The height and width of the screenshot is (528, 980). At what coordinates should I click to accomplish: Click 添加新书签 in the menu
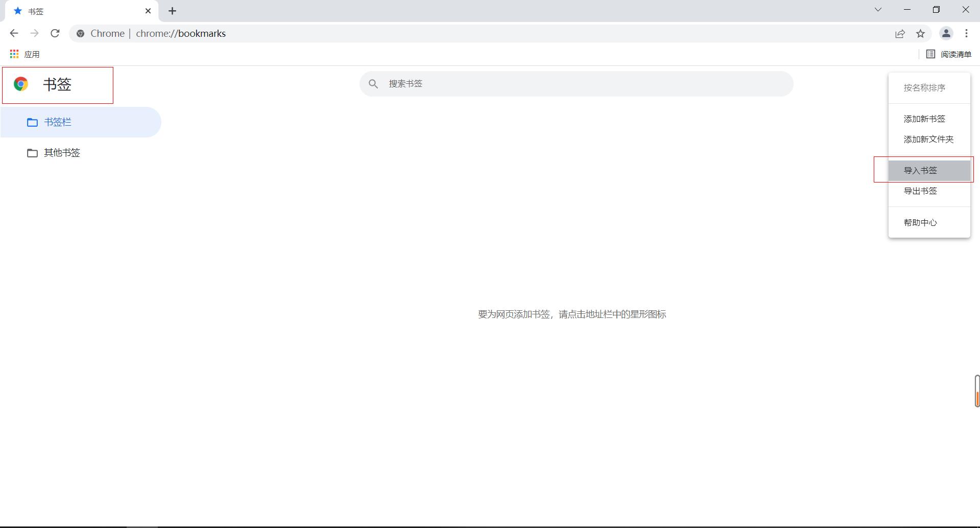924,118
